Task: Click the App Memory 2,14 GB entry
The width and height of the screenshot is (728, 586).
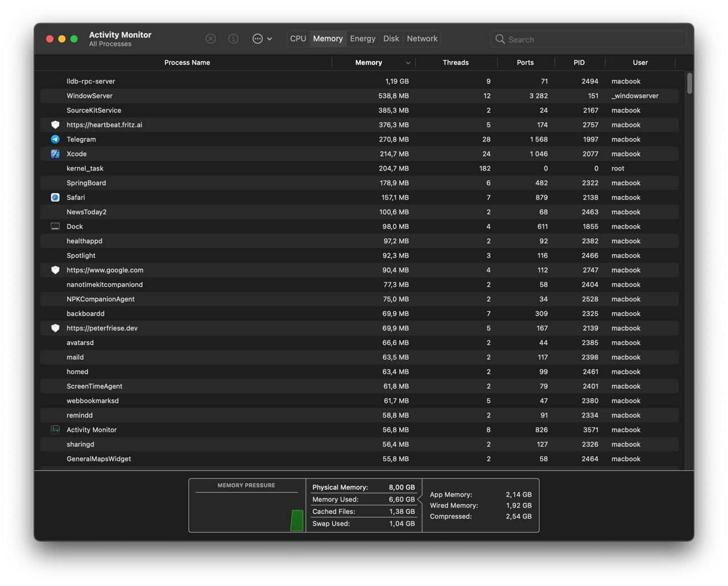Action: (481, 494)
